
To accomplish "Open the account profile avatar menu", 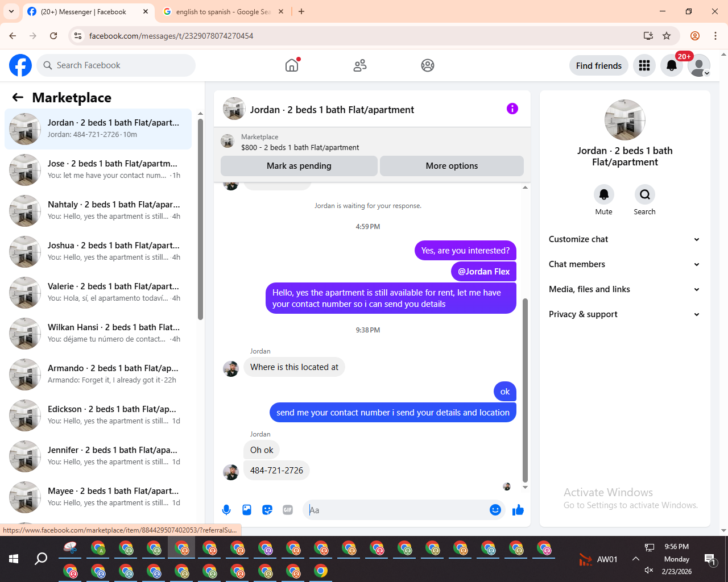I will [698, 65].
